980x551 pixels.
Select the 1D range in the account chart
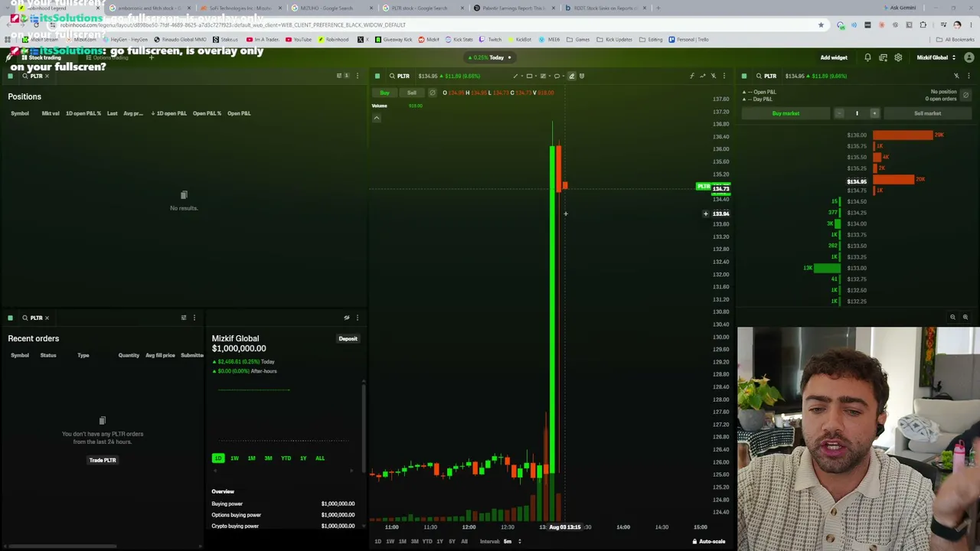coord(218,458)
